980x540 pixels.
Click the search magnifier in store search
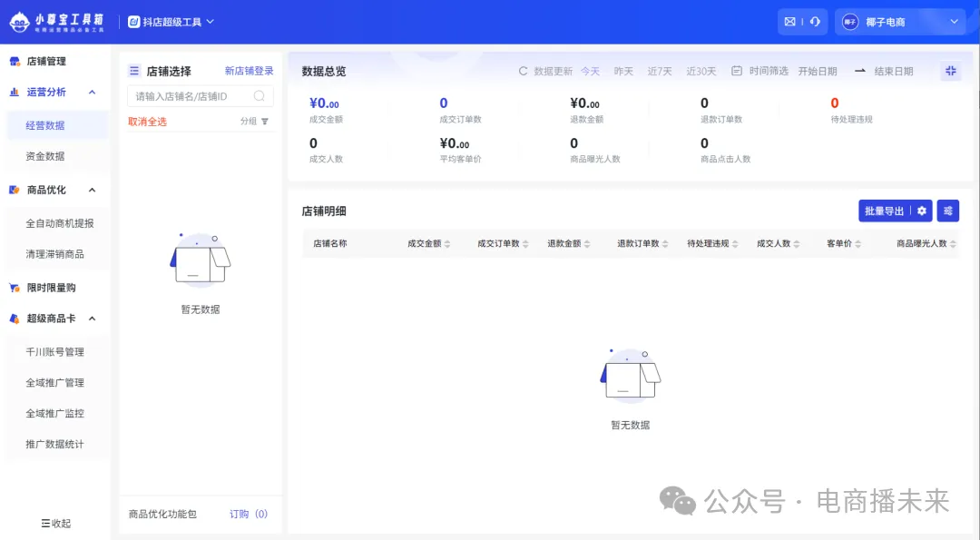pyautogui.click(x=260, y=96)
